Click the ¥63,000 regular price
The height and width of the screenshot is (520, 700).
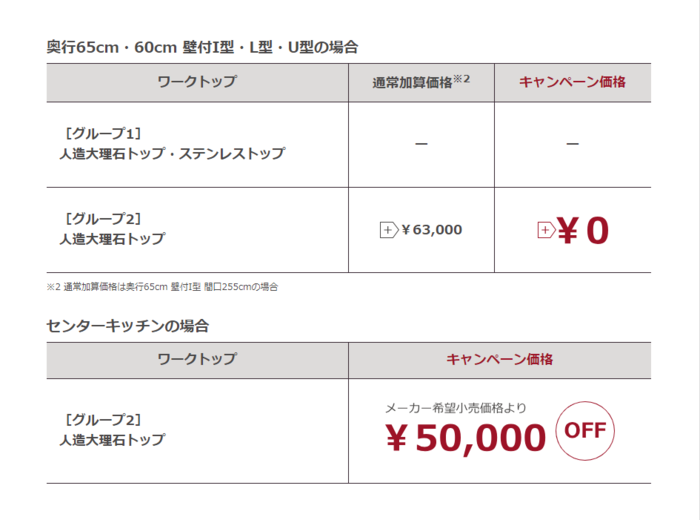pyautogui.click(x=431, y=230)
